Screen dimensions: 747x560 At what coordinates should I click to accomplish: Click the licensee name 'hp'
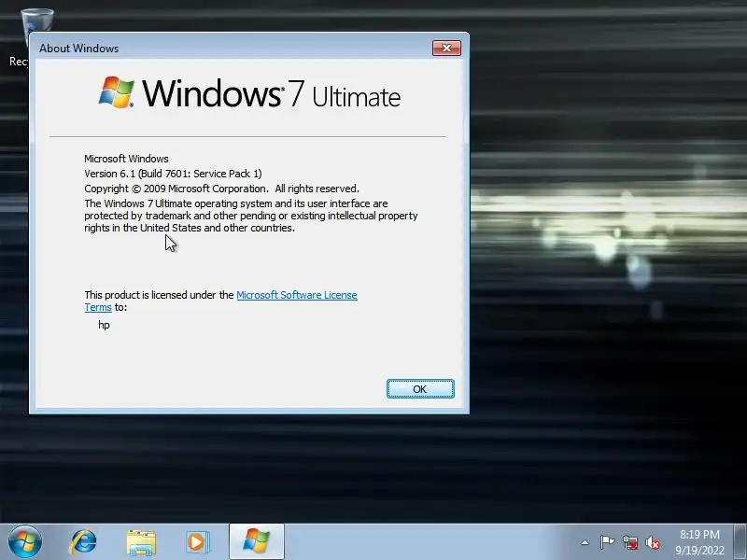tap(104, 325)
